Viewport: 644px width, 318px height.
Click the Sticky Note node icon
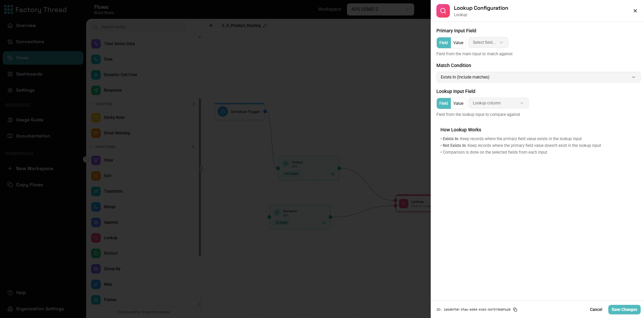[x=96, y=118]
